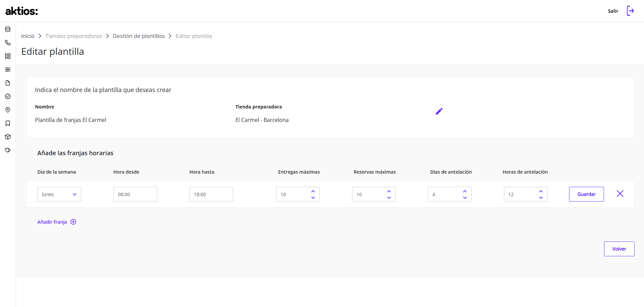Open the tag label icon in sidebar
The image size is (644, 307).
[8, 150]
